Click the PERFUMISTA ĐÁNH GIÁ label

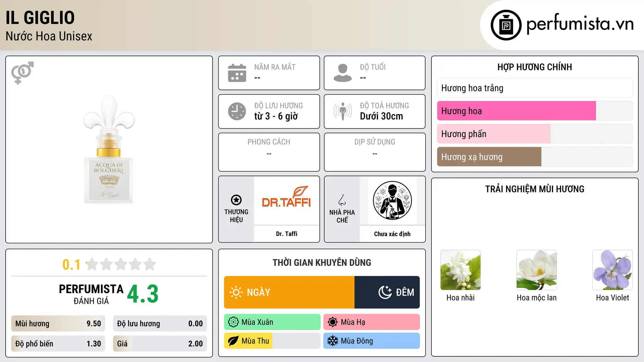[91, 294]
